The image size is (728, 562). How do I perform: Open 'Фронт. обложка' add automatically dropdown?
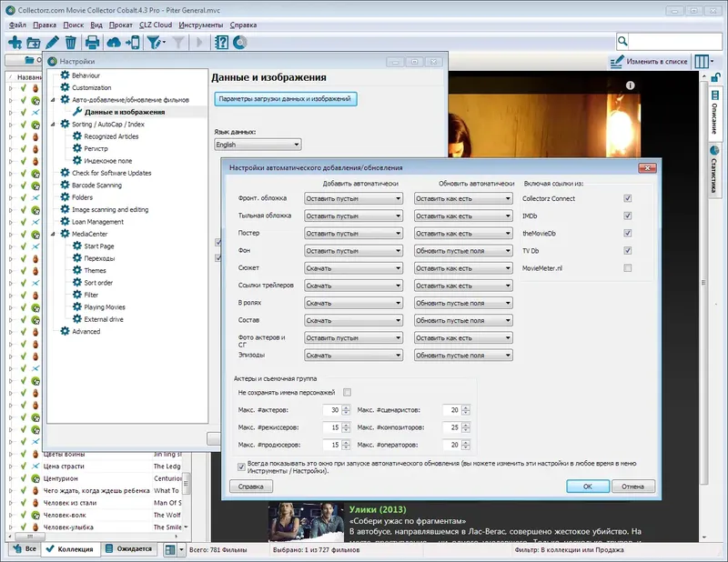coord(353,198)
